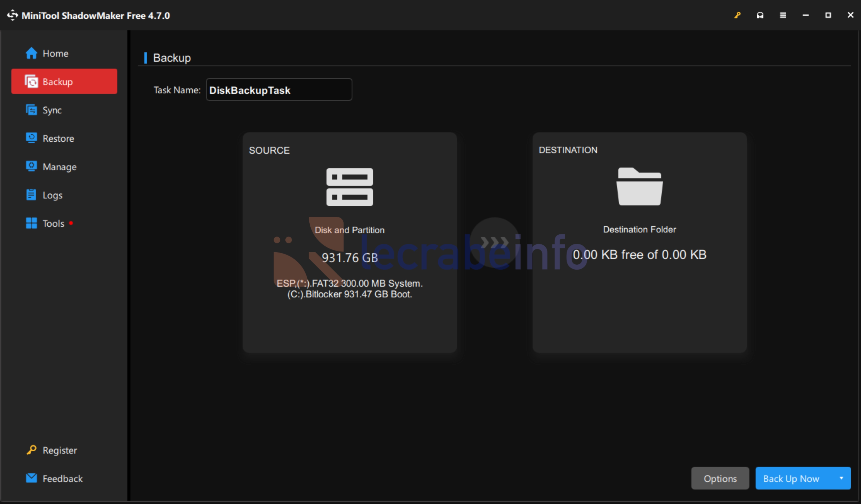This screenshot has height=504, width=861.
Task: Click the headset support icon
Action: pos(760,15)
